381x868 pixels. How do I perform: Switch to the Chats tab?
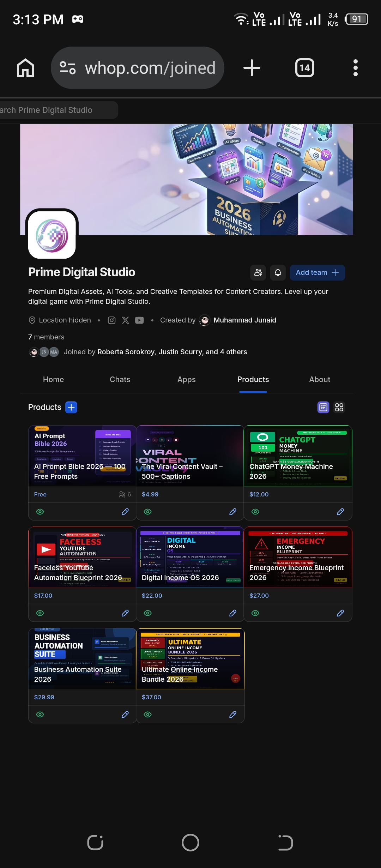pyautogui.click(x=120, y=380)
